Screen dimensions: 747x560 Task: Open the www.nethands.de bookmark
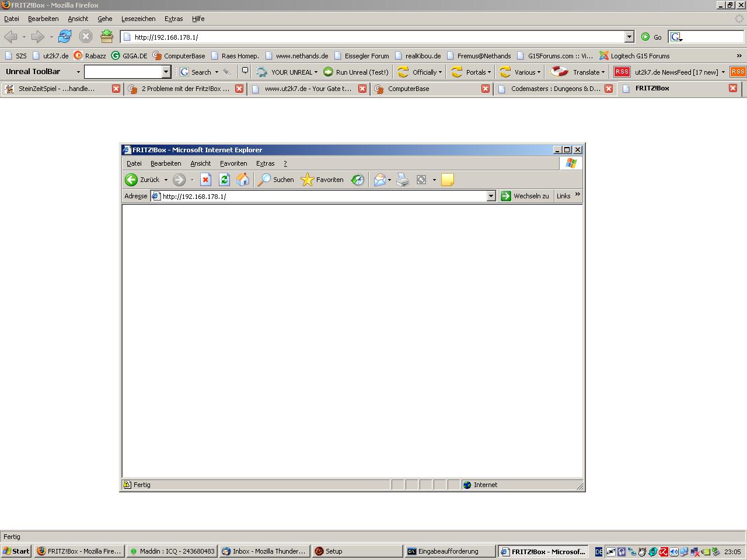pyautogui.click(x=296, y=56)
